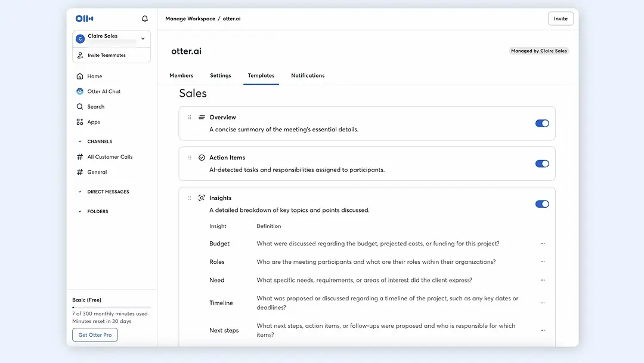Click the Insights section title

coord(220,198)
